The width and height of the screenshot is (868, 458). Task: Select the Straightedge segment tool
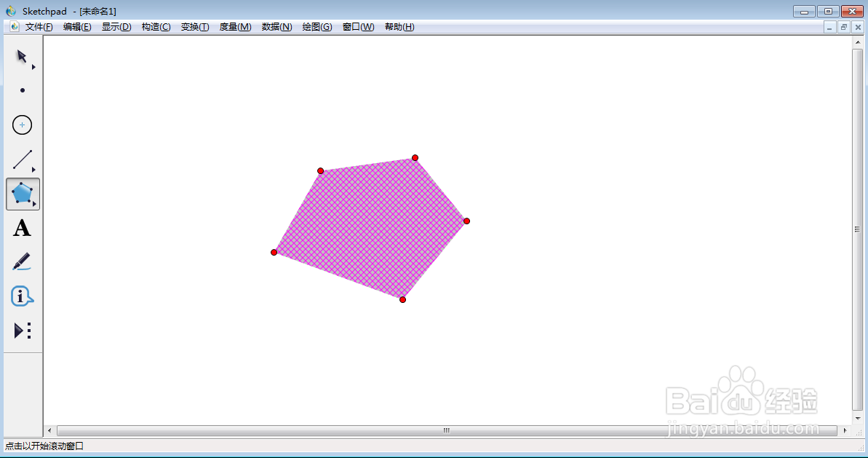pos(22,159)
